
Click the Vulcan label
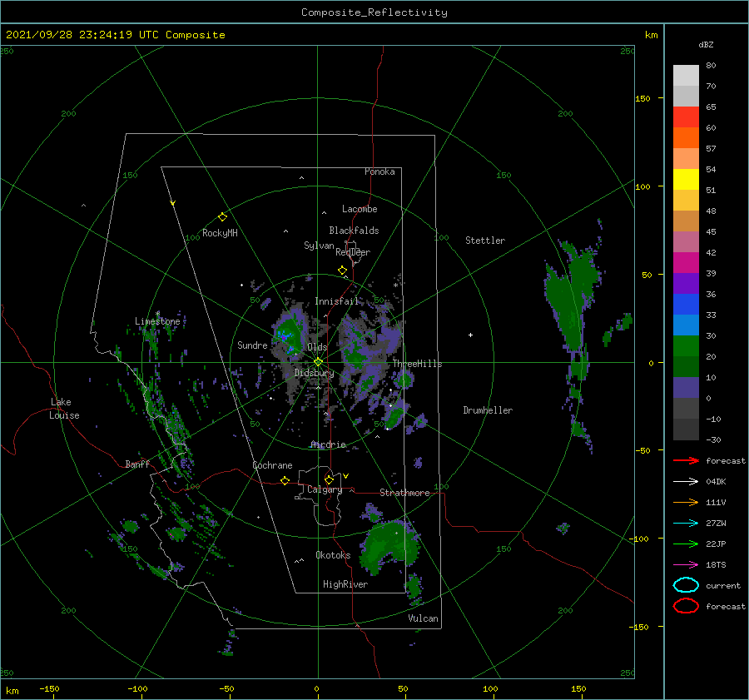[423, 618]
